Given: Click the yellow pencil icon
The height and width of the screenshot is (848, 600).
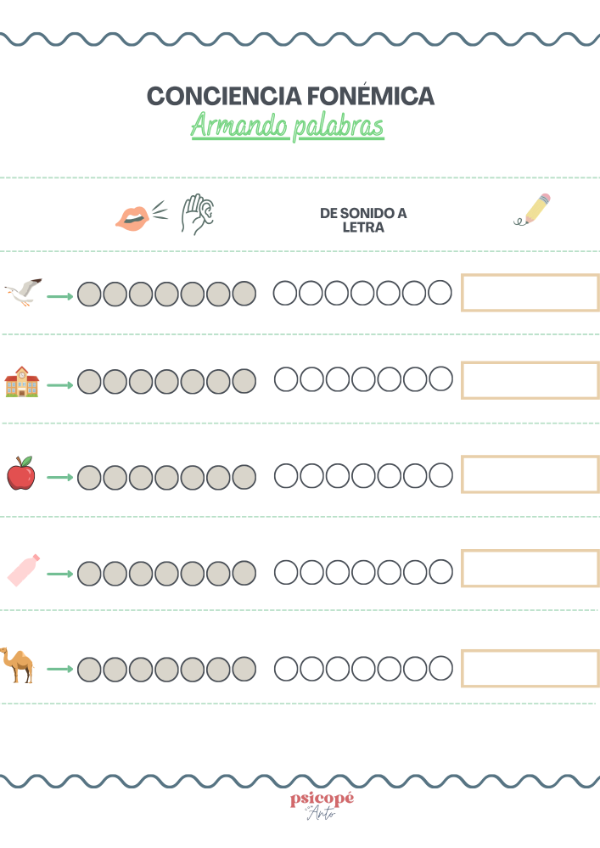Looking at the screenshot, I should (532, 209).
